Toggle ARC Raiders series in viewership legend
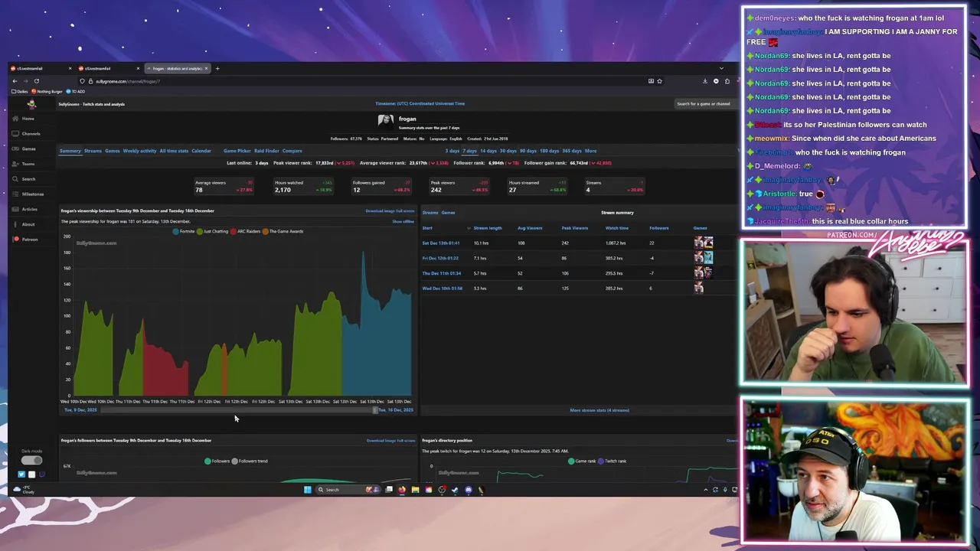The width and height of the screenshot is (980, 551). click(246, 231)
